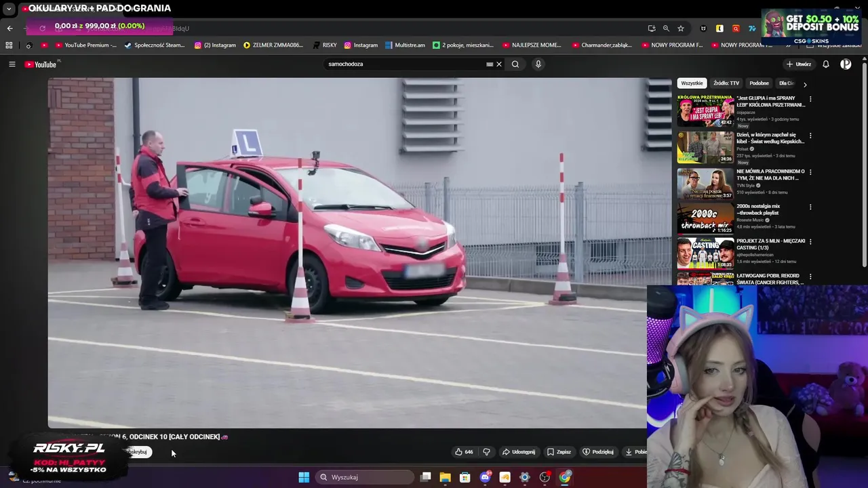
Task: Open Task View on taskbar
Action: click(x=425, y=477)
